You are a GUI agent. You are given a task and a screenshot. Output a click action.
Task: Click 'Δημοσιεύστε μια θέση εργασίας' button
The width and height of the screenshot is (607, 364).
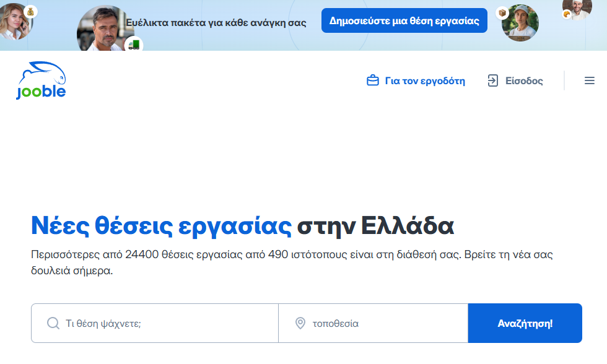(404, 20)
